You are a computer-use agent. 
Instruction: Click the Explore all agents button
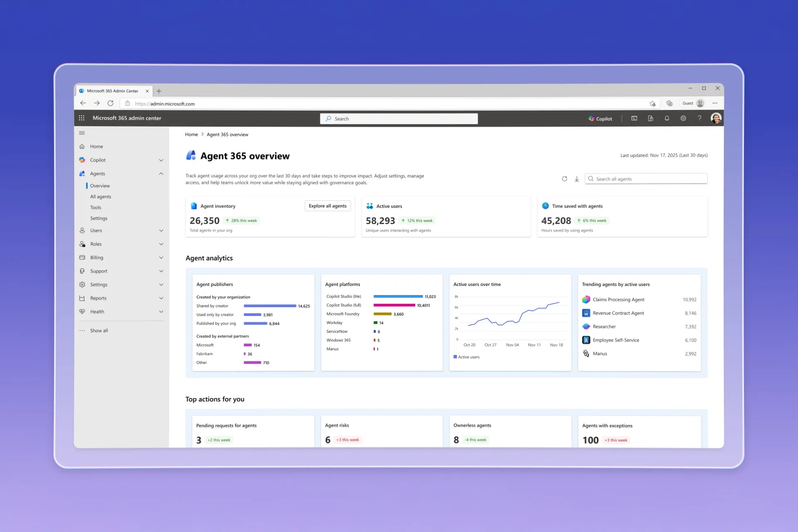pos(328,206)
